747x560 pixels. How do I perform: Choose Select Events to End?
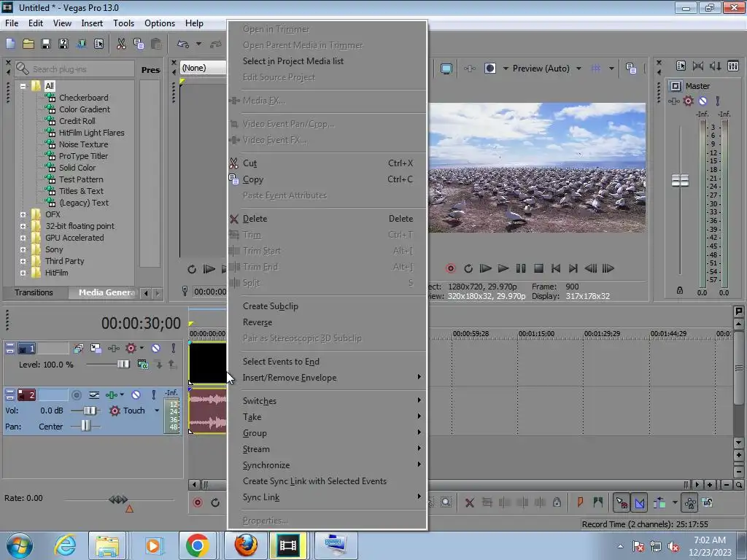point(328,362)
